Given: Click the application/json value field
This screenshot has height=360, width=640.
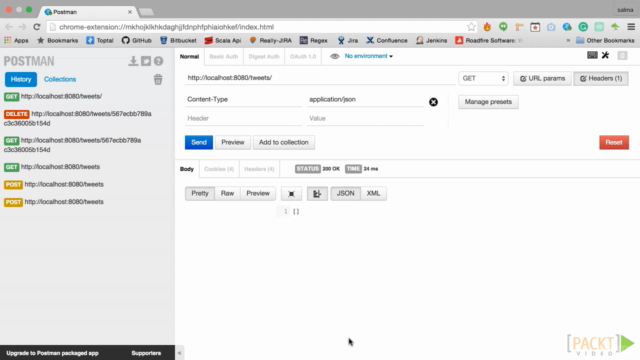Looking at the screenshot, I should pos(365,100).
